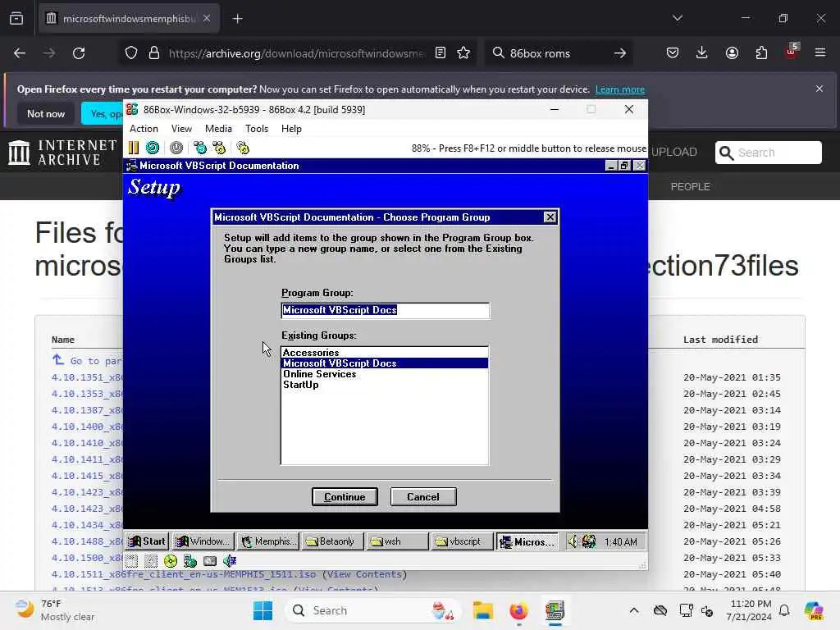This screenshot has height=630, width=840.
Task: Click Firefox tracking protection shield icon
Action: [x=131, y=53]
